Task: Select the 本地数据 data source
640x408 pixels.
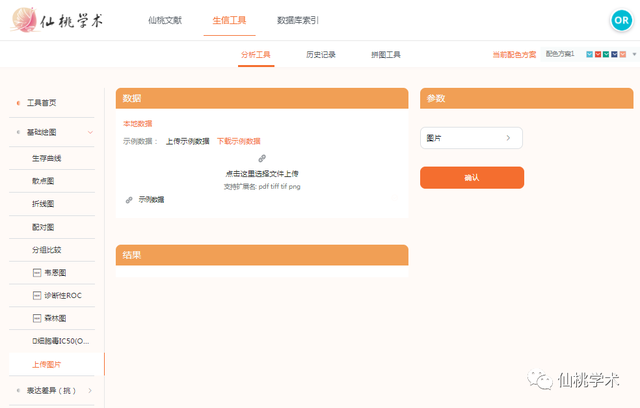Action: coord(138,124)
